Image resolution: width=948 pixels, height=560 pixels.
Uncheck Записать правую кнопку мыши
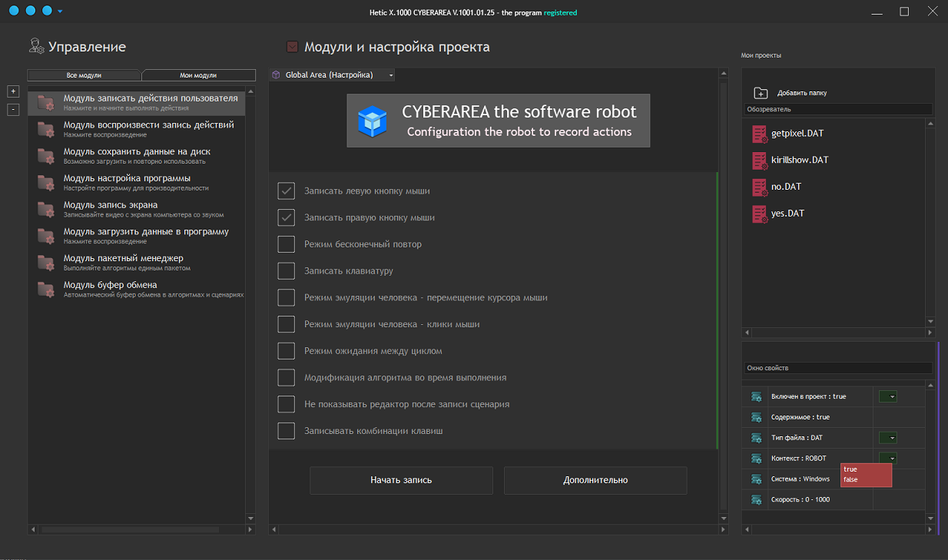[287, 217]
